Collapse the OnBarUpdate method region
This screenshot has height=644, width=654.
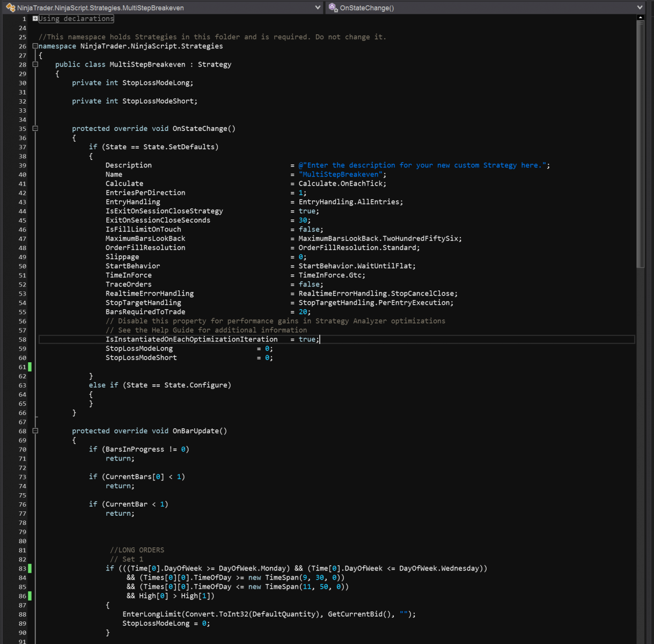[x=35, y=430]
